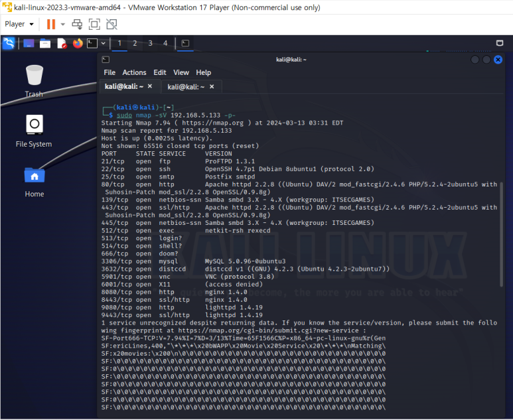Click '(access denied)' on the X11 line

pyautogui.click(x=234, y=284)
